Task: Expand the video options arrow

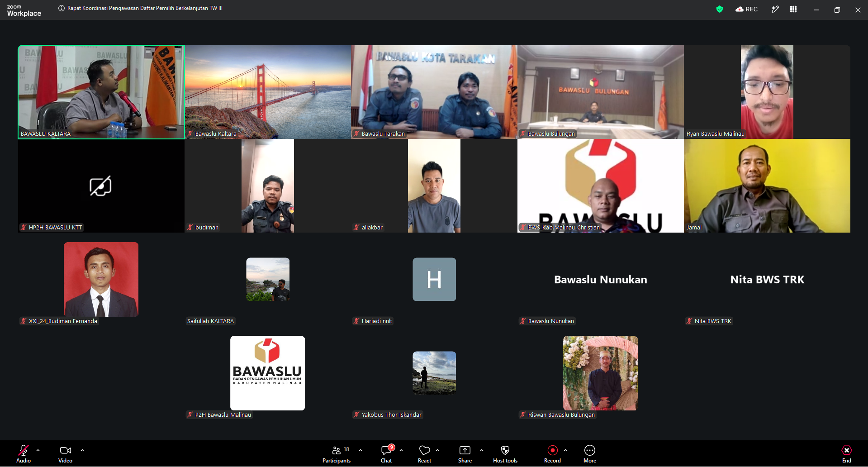Action: (82, 450)
